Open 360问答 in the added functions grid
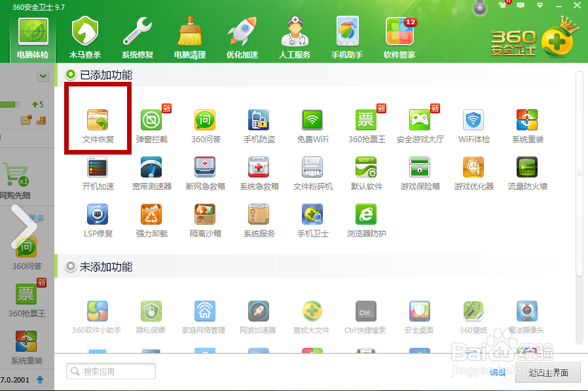This screenshot has height=391, width=588. tap(206, 126)
